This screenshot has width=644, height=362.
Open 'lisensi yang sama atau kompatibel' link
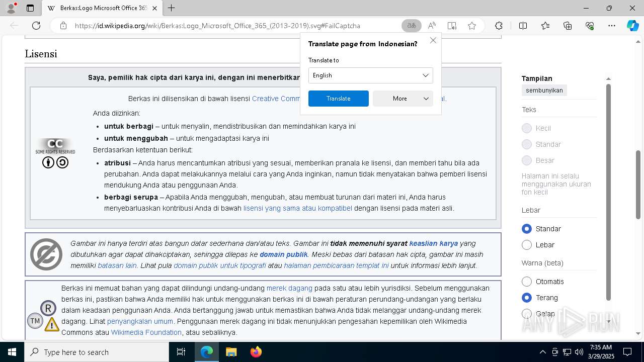pyautogui.click(x=298, y=208)
